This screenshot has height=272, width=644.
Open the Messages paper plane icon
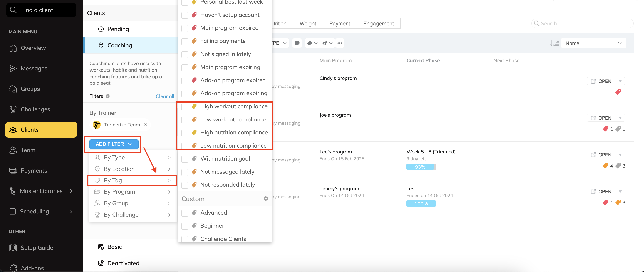[13, 68]
